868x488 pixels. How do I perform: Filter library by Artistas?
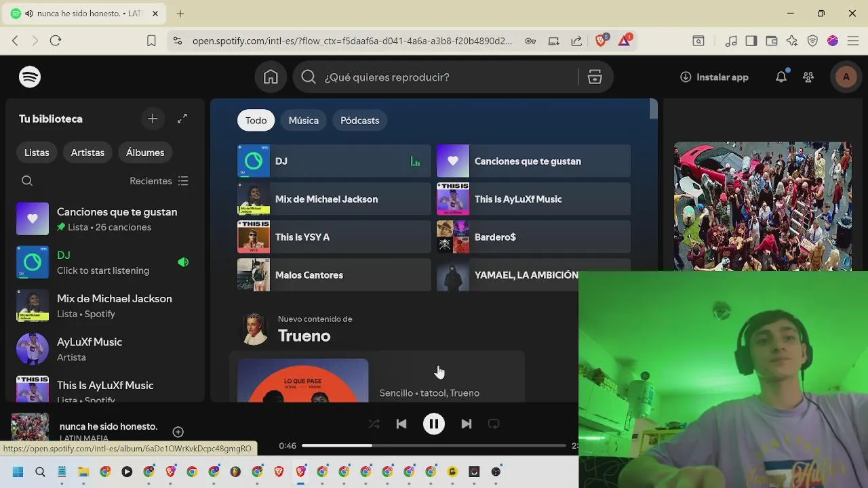(x=87, y=152)
